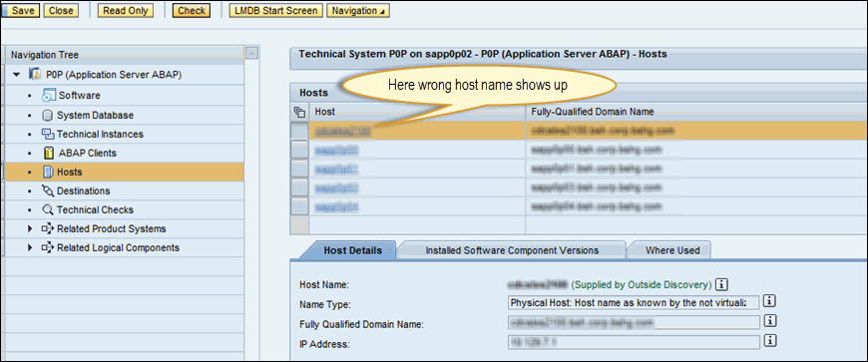The height and width of the screenshot is (362, 868).
Task: Open the Navigation dropdown button
Action: (x=357, y=11)
